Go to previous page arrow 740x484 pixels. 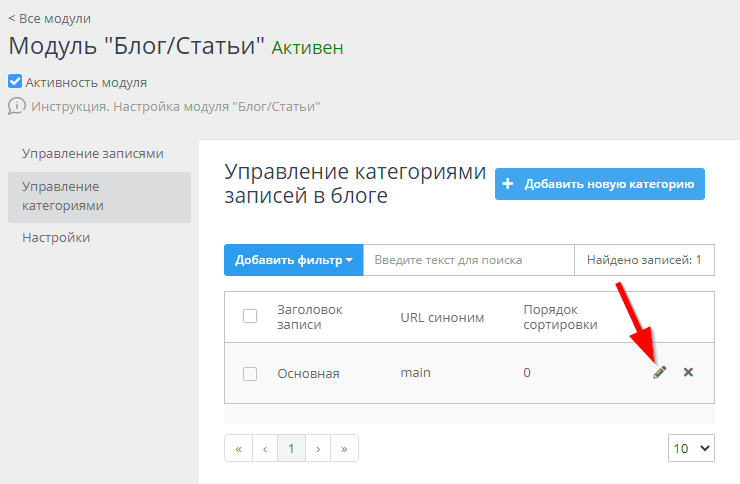[x=264, y=449]
